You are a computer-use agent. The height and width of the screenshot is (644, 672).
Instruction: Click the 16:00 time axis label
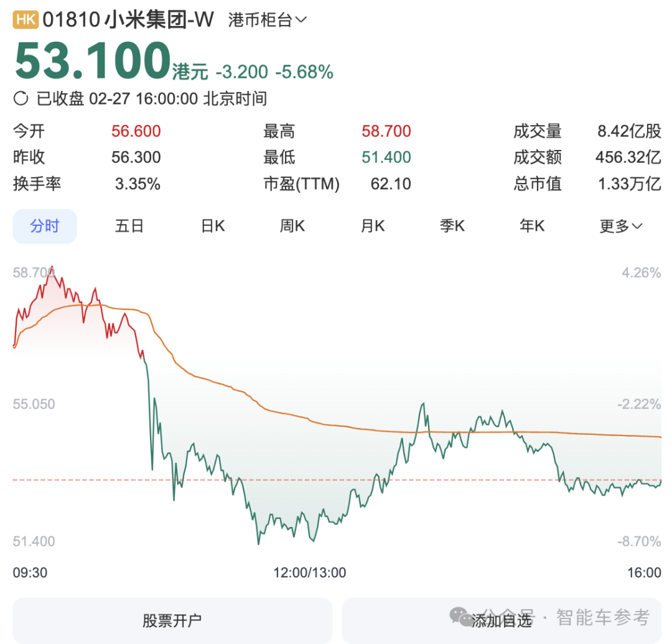[644, 572]
